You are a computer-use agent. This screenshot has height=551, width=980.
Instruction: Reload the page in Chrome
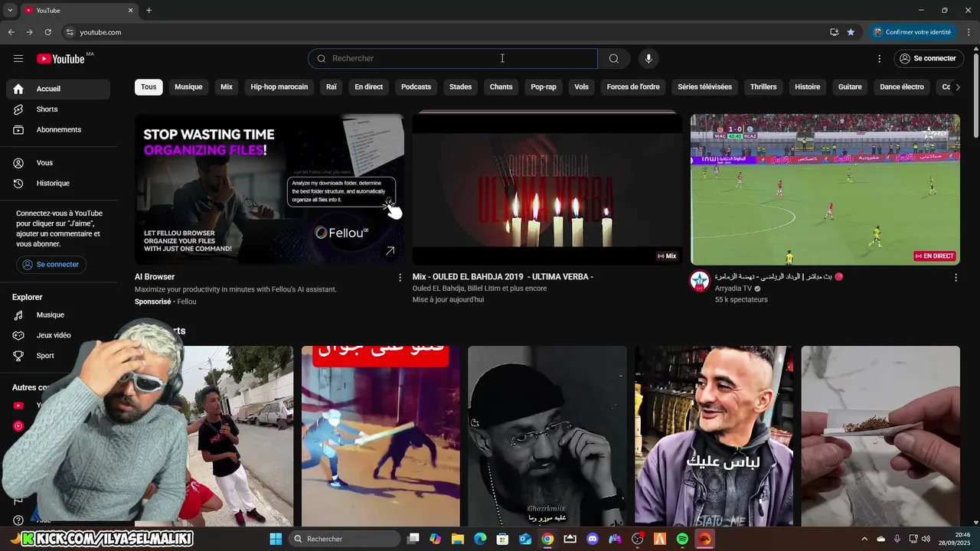(x=47, y=32)
